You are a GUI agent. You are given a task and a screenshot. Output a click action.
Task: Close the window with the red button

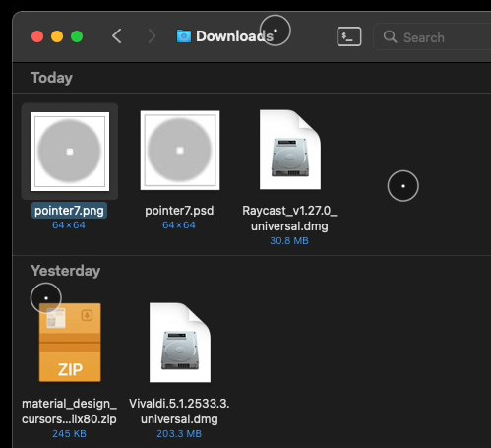pos(37,36)
